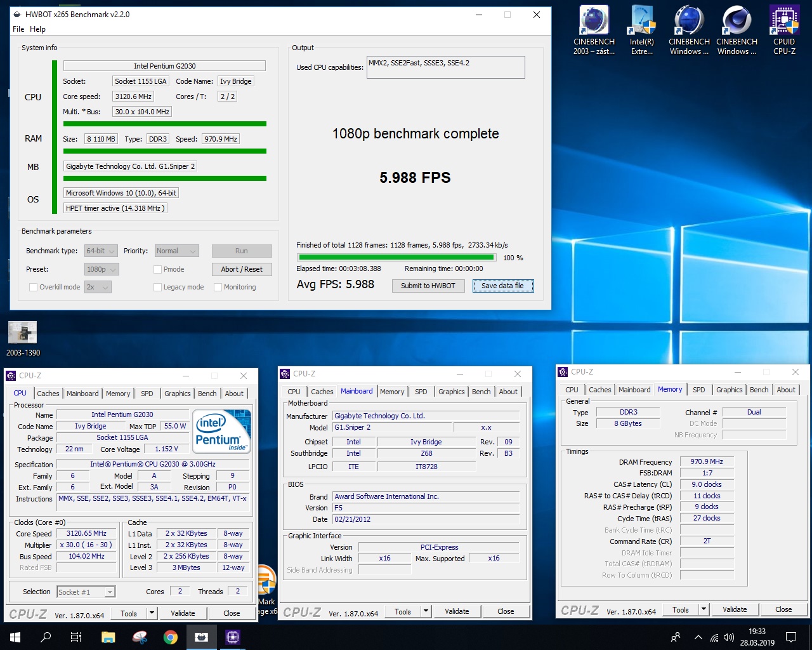Launch the CINEBENCH Windows shortcut beside CPUID CPU-Z
The height and width of the screenshot is (650, 812).
coord(737,30)
